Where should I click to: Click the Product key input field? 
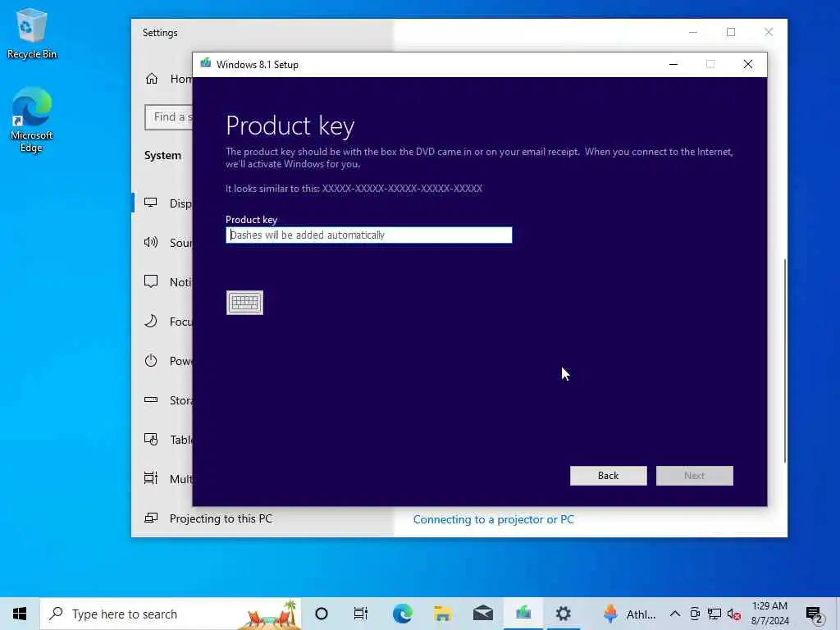click(368, 235)
